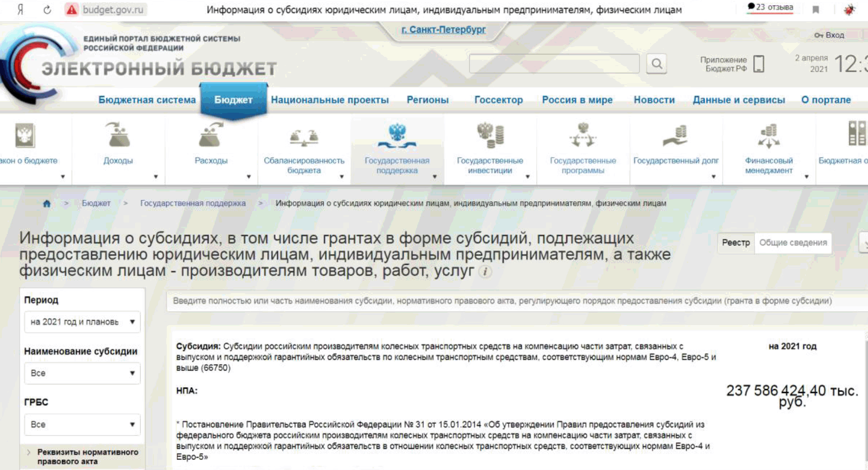Click the Государственные программы icon

[x=583, y=135]
